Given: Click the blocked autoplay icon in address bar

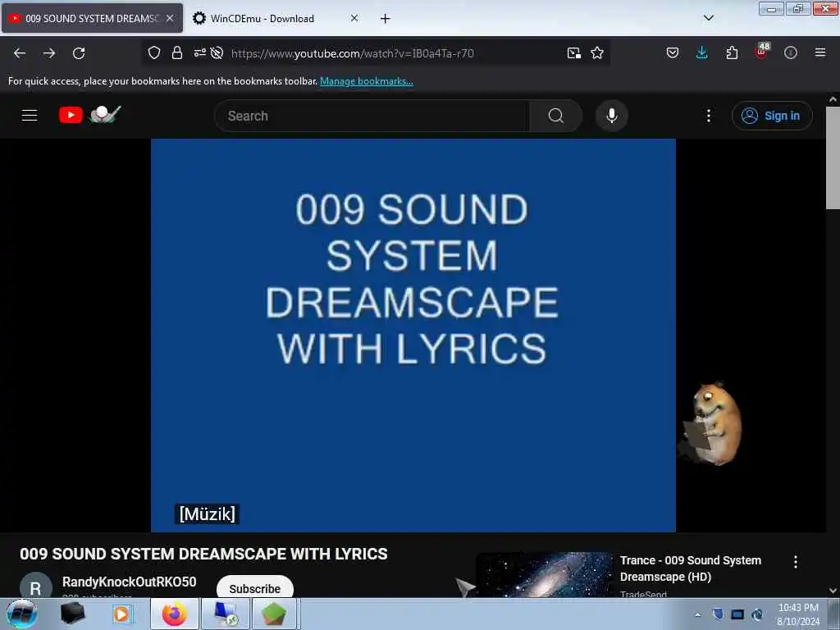Looking at the screenshot, I should coord(217,52).
